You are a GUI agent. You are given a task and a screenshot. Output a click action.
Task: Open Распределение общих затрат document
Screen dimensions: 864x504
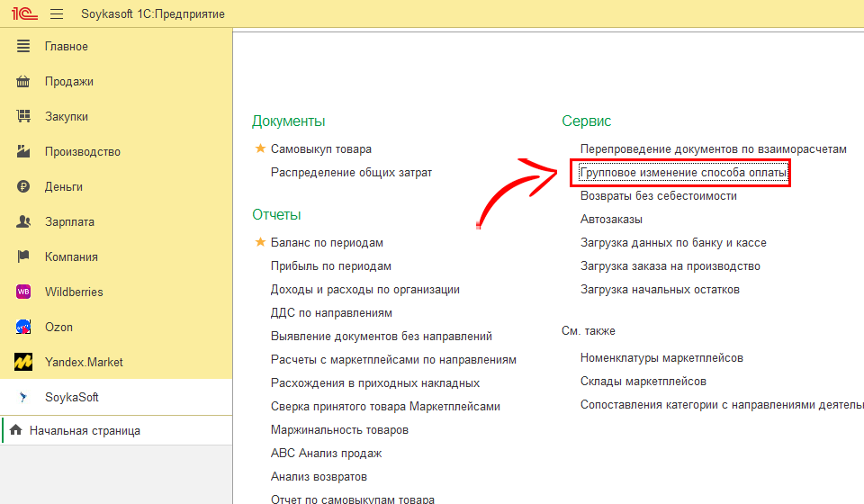point(351,172)
